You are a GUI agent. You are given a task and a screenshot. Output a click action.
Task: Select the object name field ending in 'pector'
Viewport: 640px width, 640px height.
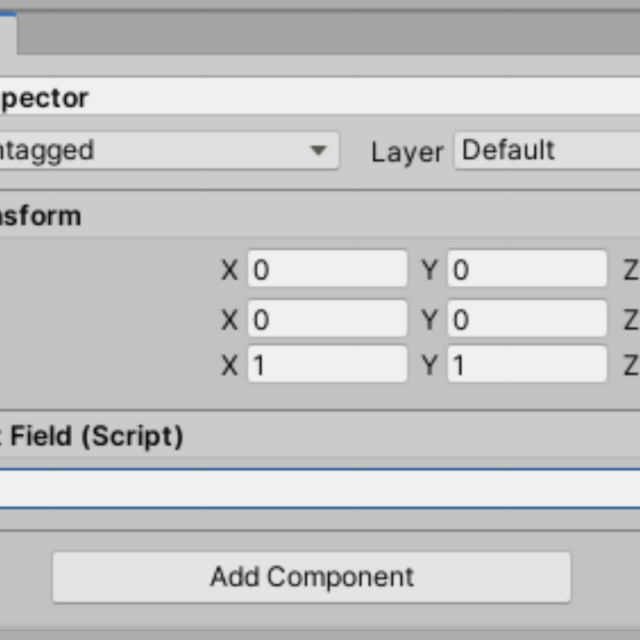click(x=320, y=97)
